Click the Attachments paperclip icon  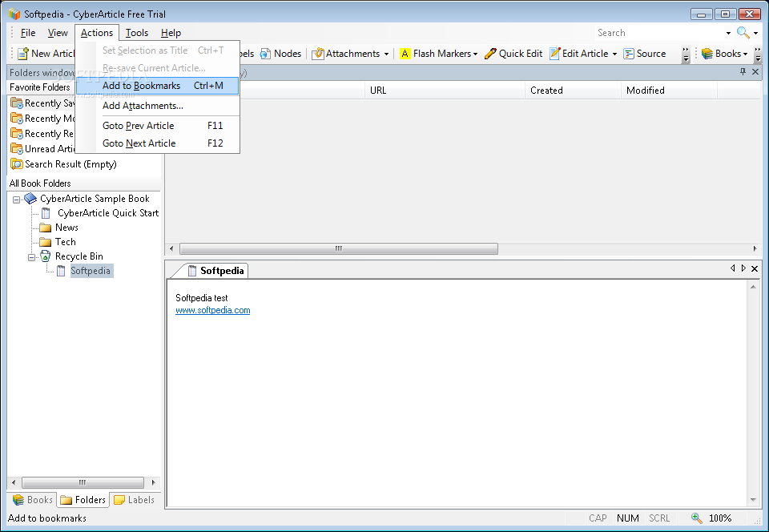click(x=318, y=54)
